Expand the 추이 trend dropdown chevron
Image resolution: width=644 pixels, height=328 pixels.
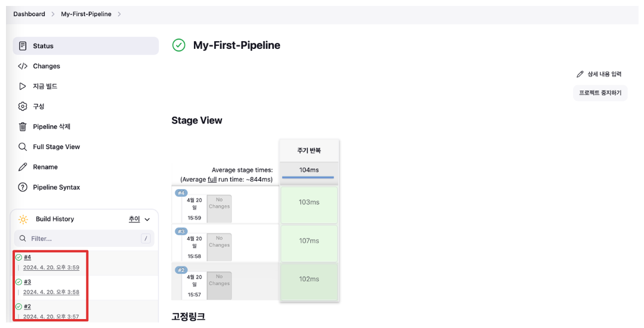(147, 219)
